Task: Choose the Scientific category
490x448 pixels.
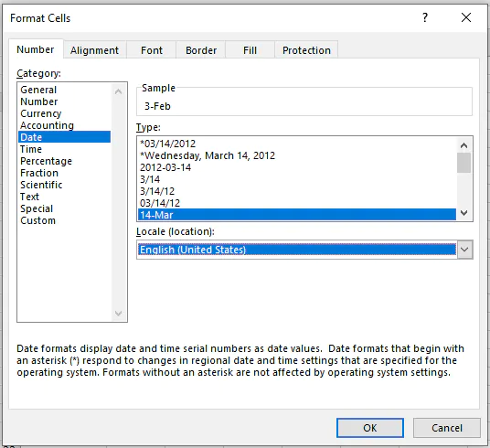Action: [x=64, y=185]
